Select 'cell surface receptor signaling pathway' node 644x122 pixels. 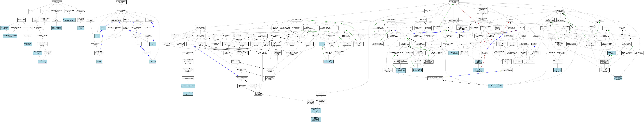pos(388,70)
